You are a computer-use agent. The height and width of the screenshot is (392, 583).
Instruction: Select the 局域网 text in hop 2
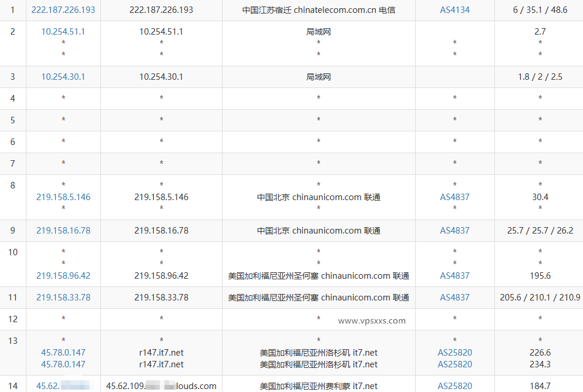pos(319,32)
